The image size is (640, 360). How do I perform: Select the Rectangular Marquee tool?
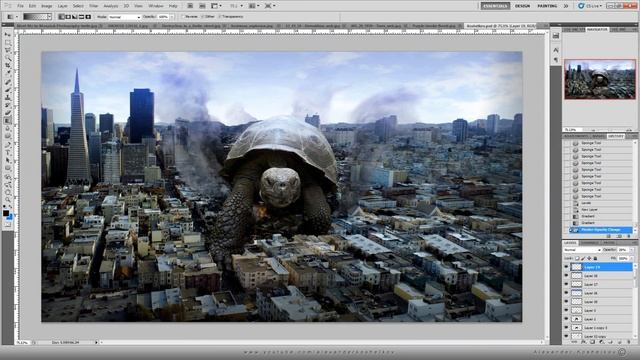(x=8, y=42)
